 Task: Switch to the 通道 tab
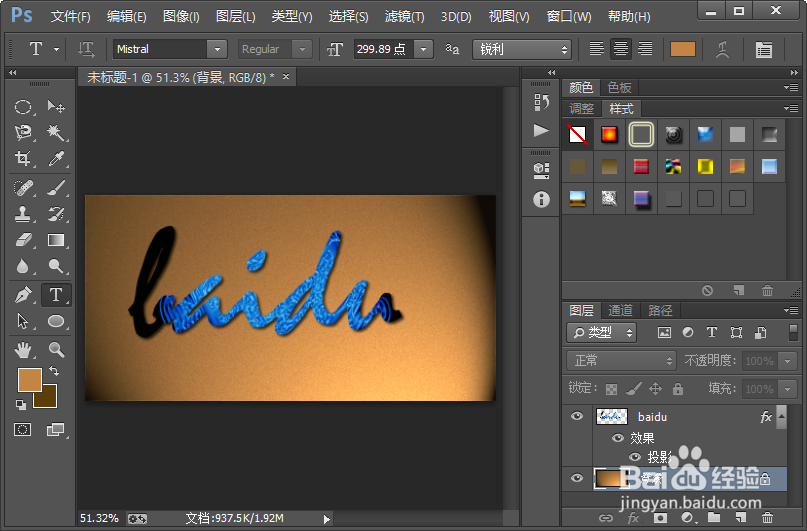click(620, 310)
